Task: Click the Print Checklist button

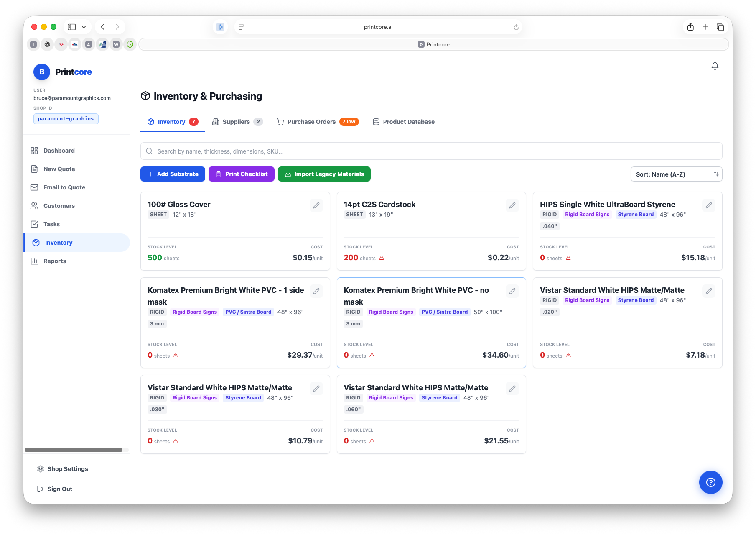Action: point(241,174)
